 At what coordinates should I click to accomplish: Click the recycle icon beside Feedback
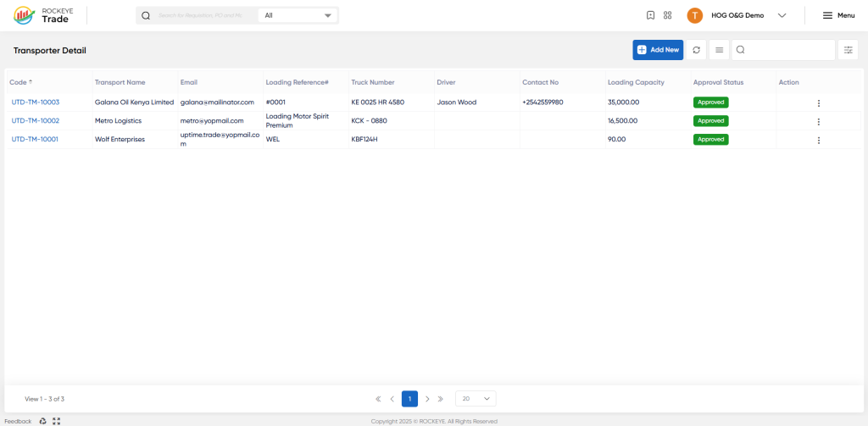[x=43, y=421]
